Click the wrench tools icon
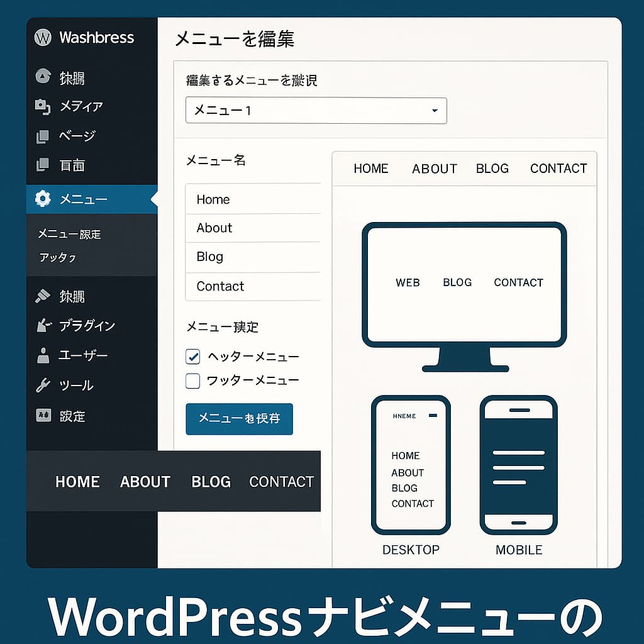This screenshot has width=644, height=644. click(43, 385)
